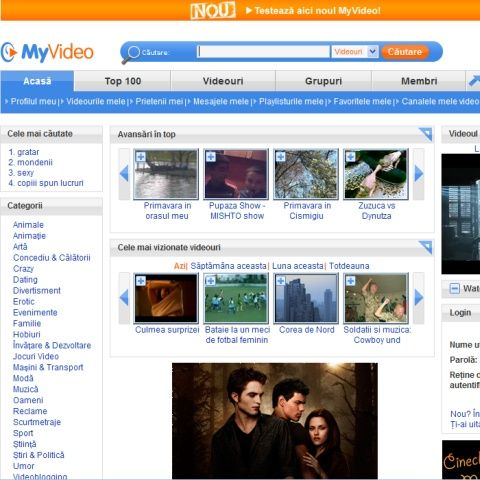This screenshot has width=480, height=480.
Task: Go to Favoritele mele
Action: (362, 101)
